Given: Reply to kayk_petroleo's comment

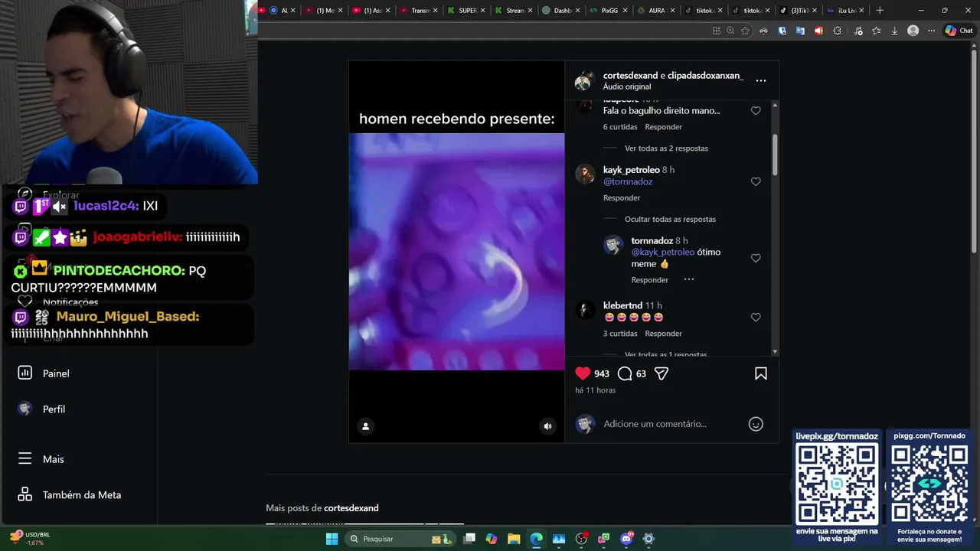Looking at the screenshot, I should click(x=622, y=197).
